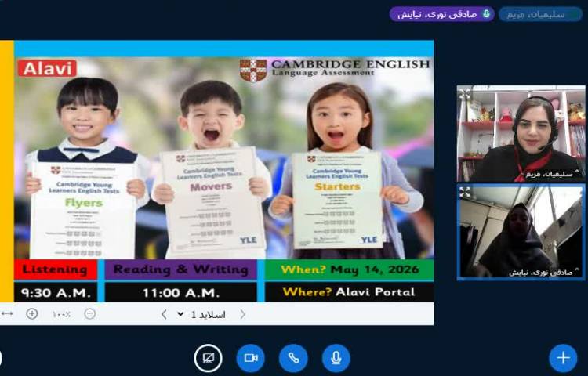Zoom in with the plus magnifier icon
The width and height of the screenshot is (588, 376).
[32, 314]
